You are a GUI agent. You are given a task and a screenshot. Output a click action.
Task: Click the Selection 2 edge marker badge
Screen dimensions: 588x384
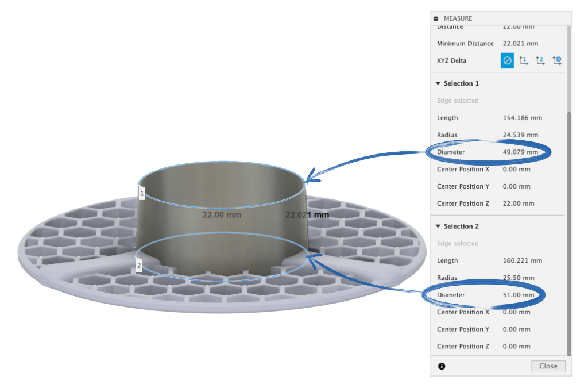click(138, 266)
